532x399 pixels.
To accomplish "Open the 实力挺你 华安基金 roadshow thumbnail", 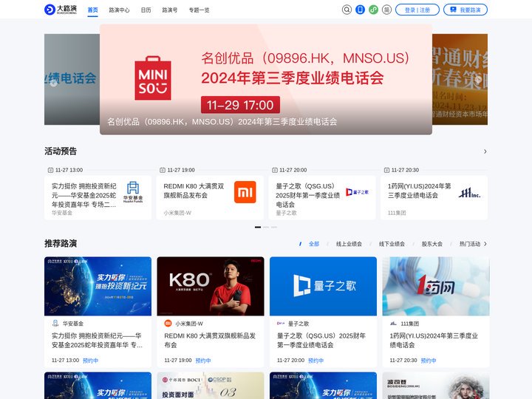I will point(98,286).
